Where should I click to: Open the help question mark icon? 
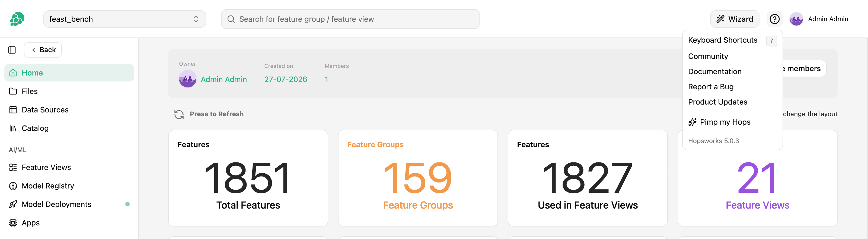click(774, 19)
